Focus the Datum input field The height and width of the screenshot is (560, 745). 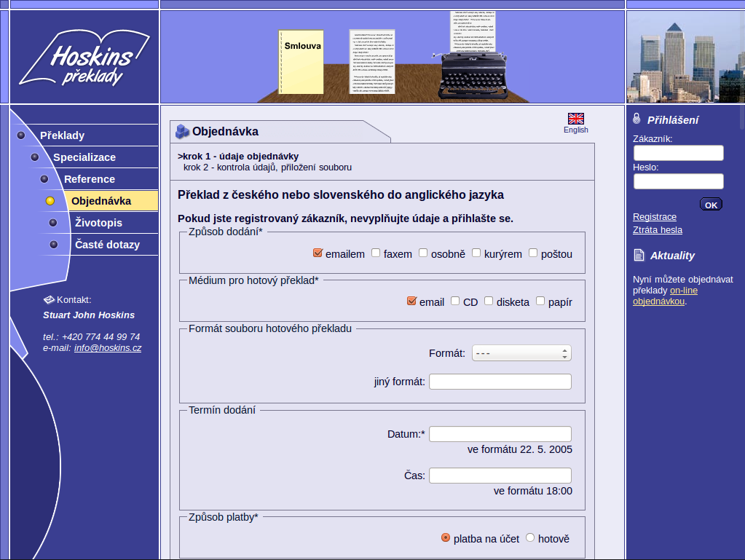pos(500,434)
